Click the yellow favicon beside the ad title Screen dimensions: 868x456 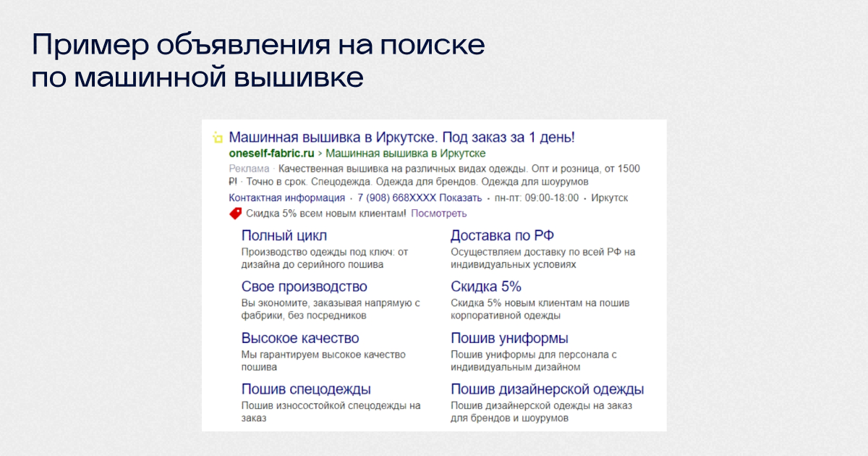(217, 138)
